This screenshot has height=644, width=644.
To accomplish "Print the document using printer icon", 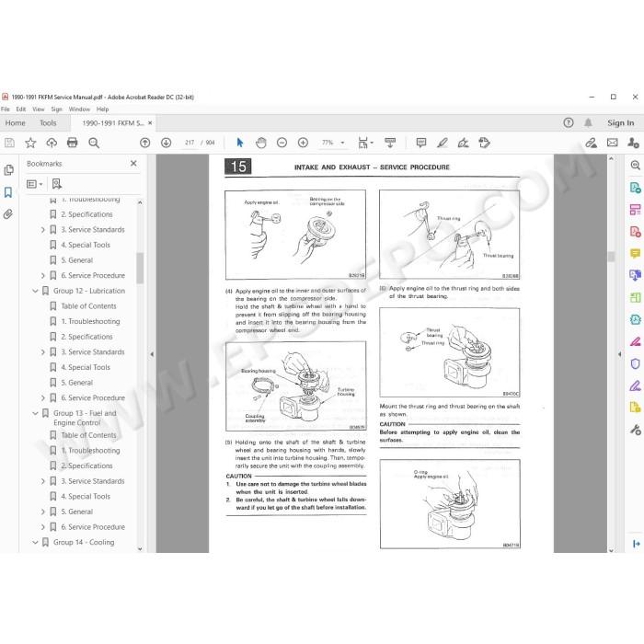I will [x=73, y=143].
